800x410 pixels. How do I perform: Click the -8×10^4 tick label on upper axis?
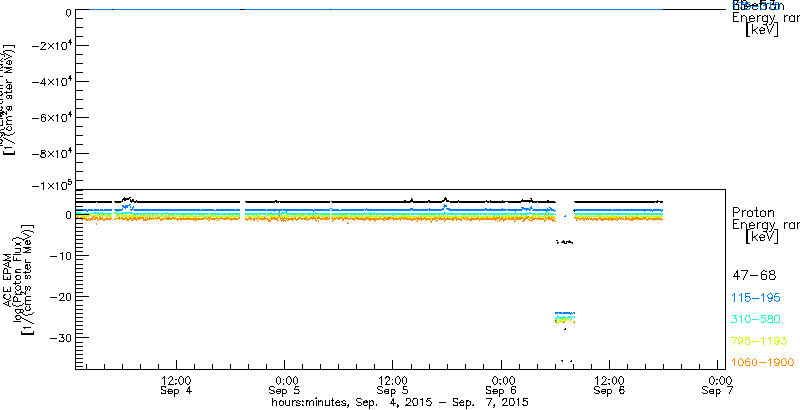pos(51,153)
